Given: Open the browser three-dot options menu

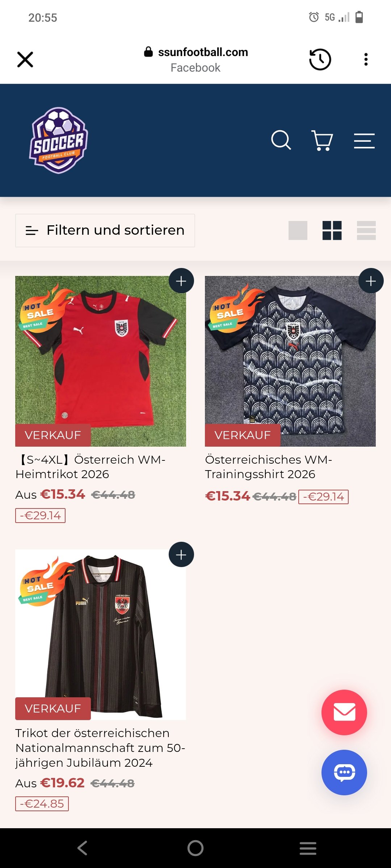Looking at the screenshot, I should click(x=366, y=59).
